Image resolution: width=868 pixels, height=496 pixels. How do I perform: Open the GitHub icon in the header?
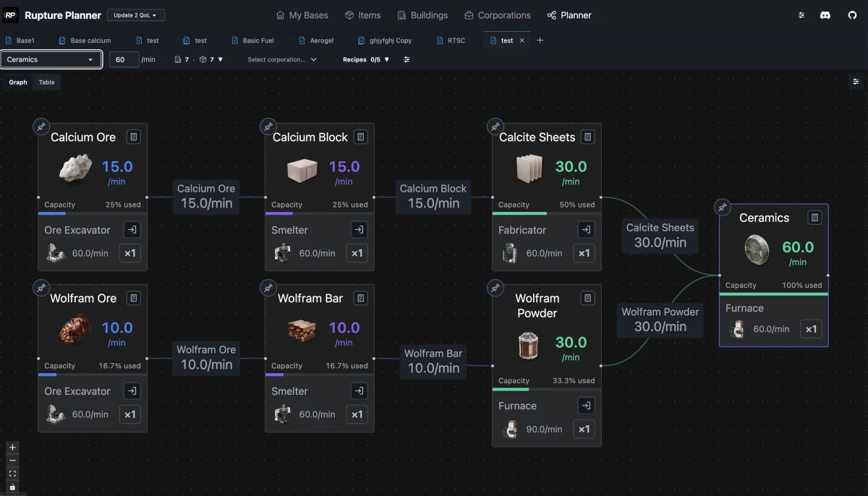(852, 15)
